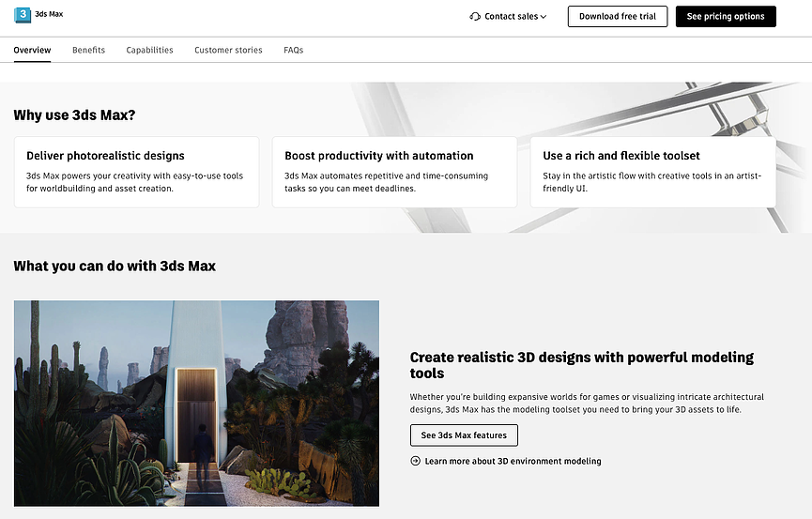Go to the Capabilities tab
Screen dimensions: 812x519
click(x=149, y=51)
